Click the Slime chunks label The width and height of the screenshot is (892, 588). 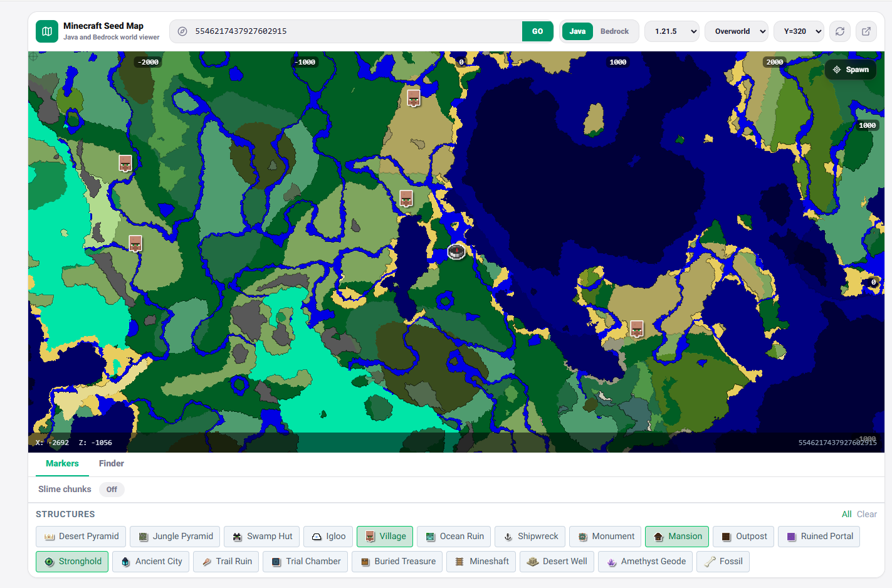(x=65, y=490)
